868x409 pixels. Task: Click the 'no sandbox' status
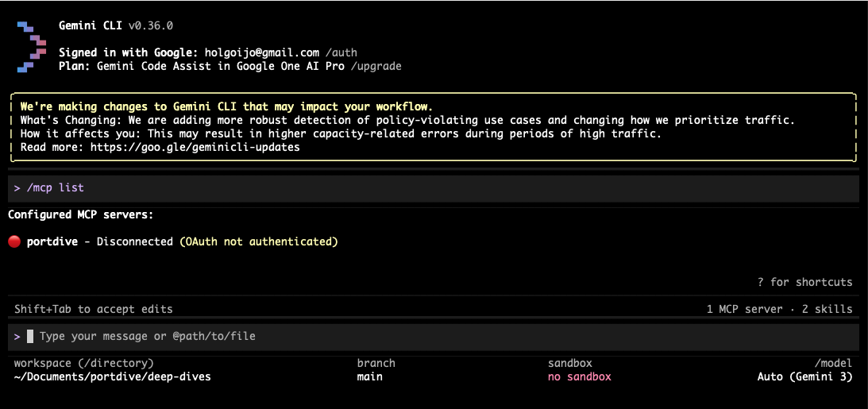tap(580, 377)
